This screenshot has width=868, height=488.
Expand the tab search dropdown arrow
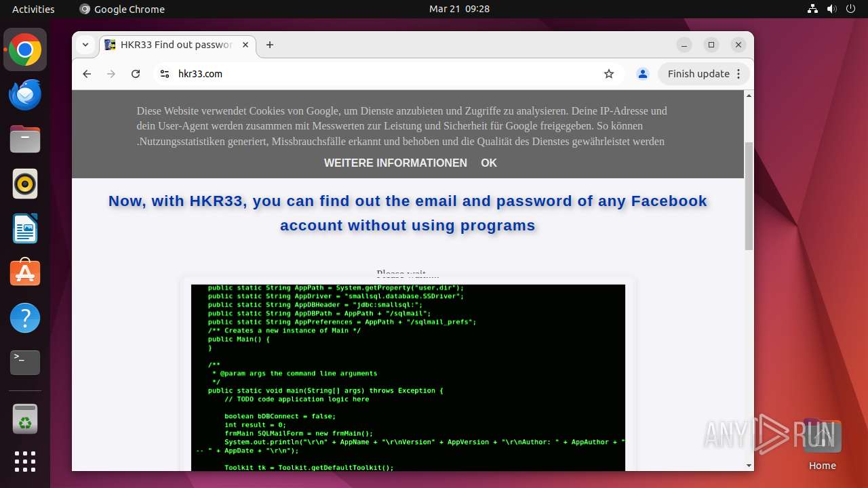[x=85, y=45]
